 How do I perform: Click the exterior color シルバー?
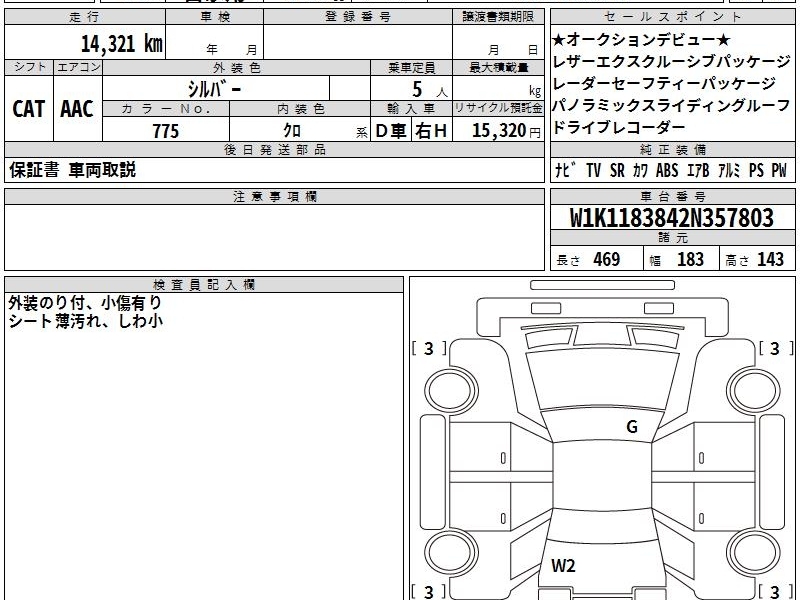pyautogui.click(x=215, y=89)
